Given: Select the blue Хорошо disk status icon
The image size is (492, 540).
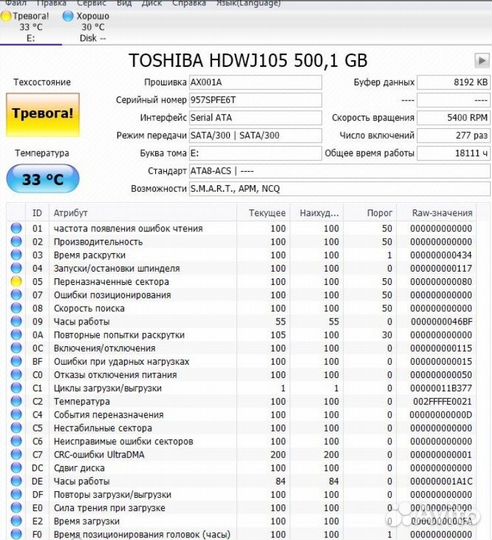Looking at the screenshot, I should tap(68, 16).
